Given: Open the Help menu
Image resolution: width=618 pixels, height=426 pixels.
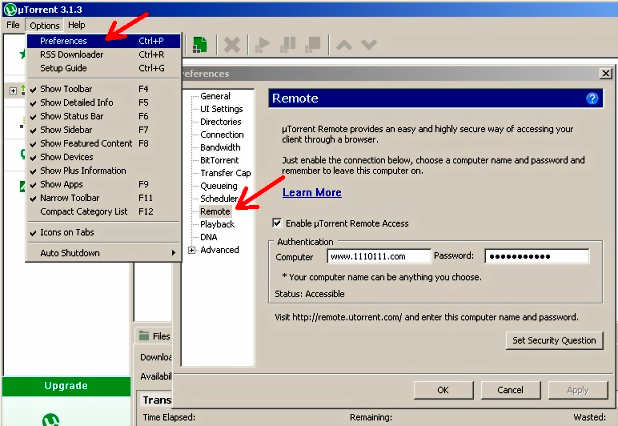Looking at the screenshot, I should [76, 25].
